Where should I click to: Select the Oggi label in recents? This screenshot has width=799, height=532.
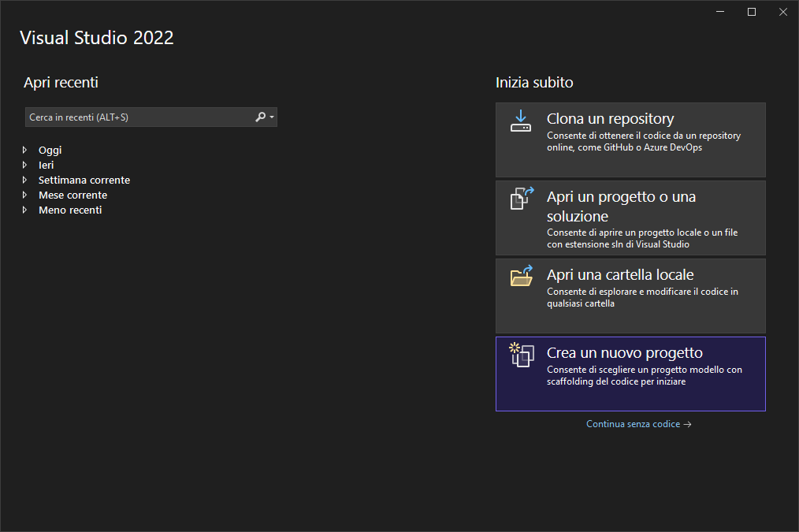click(x=50, y=151)
